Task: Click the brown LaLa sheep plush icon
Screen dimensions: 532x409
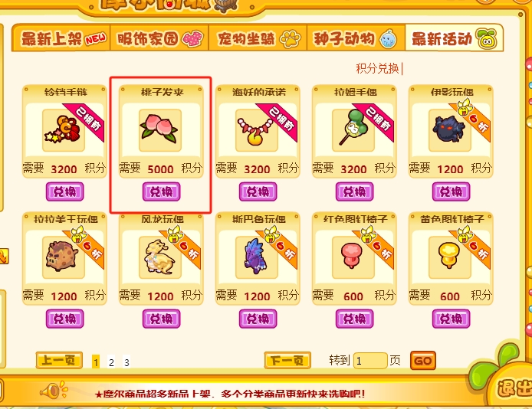Action: (63, 257)
